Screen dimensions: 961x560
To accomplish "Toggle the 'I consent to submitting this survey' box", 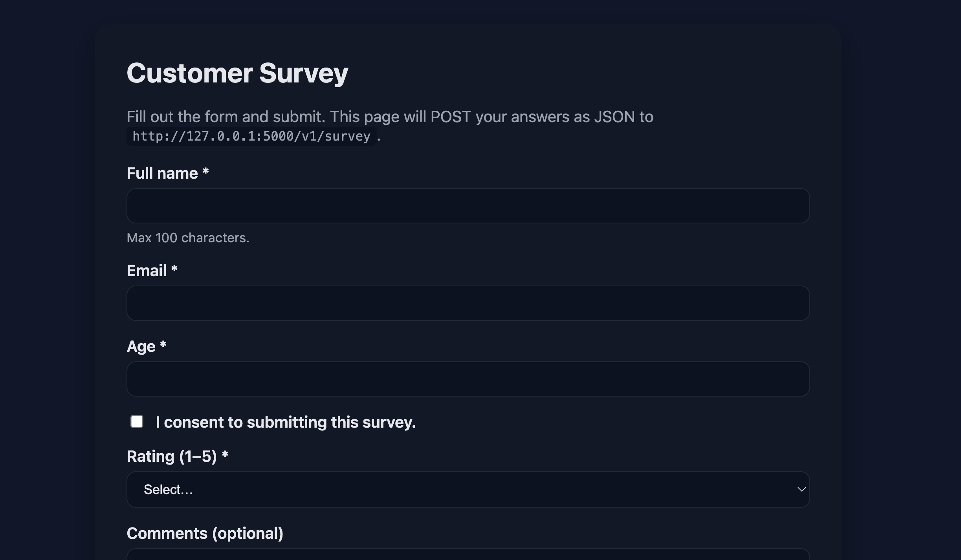I will [x=137, y=421].
